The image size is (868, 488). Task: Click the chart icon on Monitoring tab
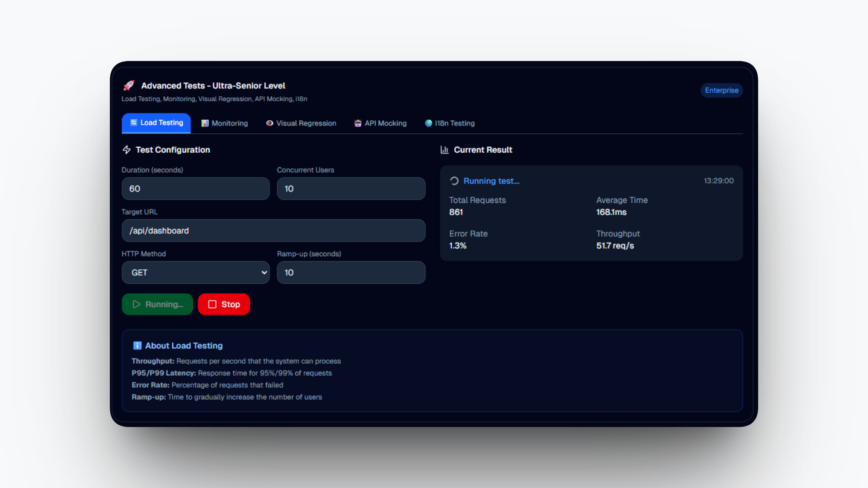tap(205, 123)
